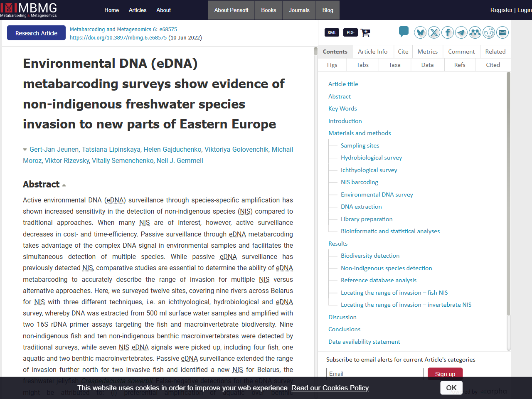
Task: Open Books in the navigation bar
Action: point(268,10)
